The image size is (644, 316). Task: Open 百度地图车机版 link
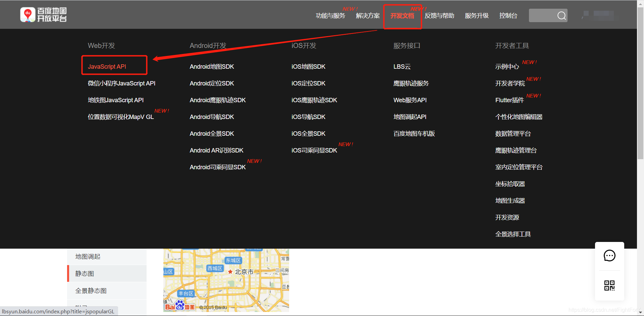(414, 134)
